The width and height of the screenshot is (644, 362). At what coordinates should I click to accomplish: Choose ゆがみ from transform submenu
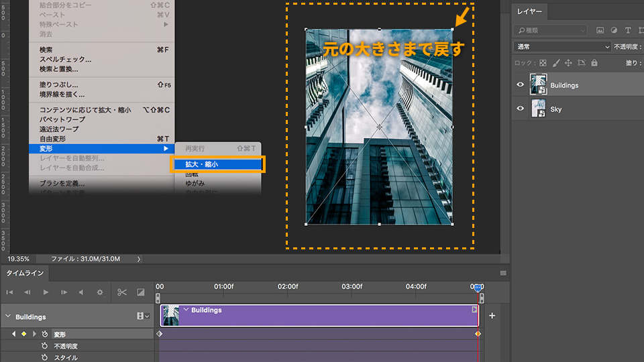pyautogui.click(x=219, y=184)
